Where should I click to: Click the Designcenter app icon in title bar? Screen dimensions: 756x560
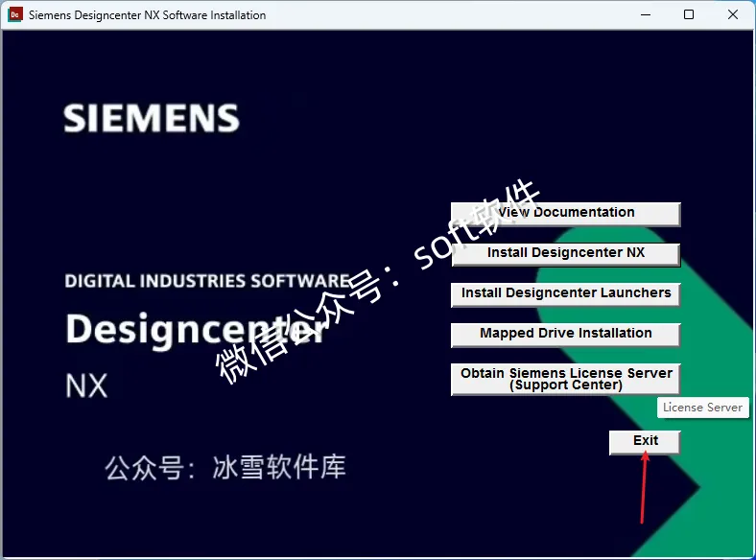coord(15,14)
